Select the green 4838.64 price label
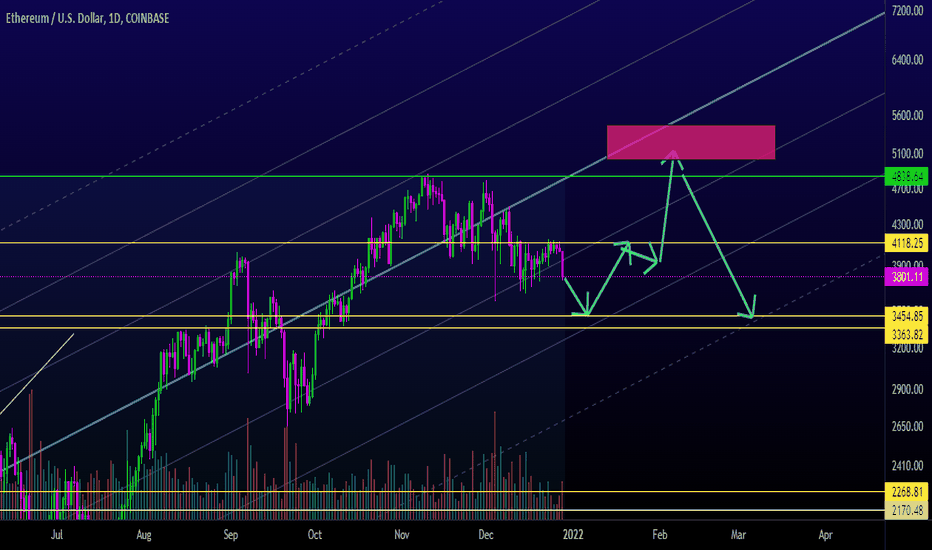932x550 pixels. (906, 177)
